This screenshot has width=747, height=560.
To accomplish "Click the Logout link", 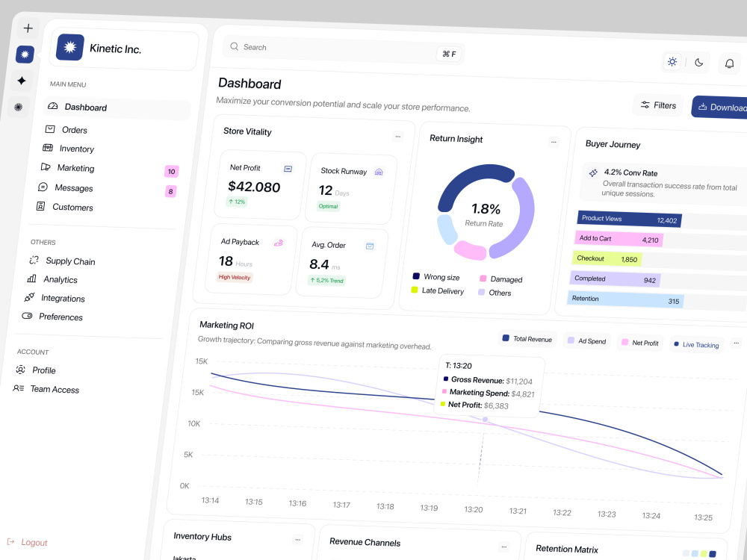I will 34,542.
